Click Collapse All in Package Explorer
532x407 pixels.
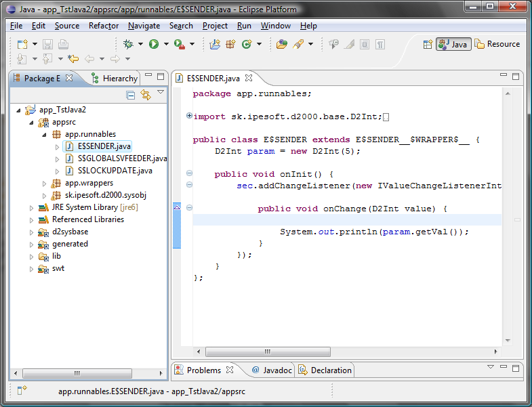coord(131,95)
